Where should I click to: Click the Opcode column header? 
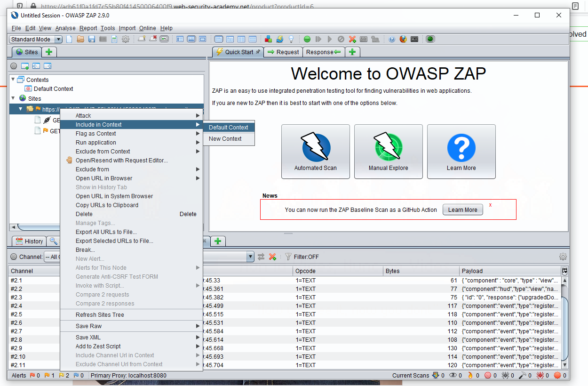337,271
